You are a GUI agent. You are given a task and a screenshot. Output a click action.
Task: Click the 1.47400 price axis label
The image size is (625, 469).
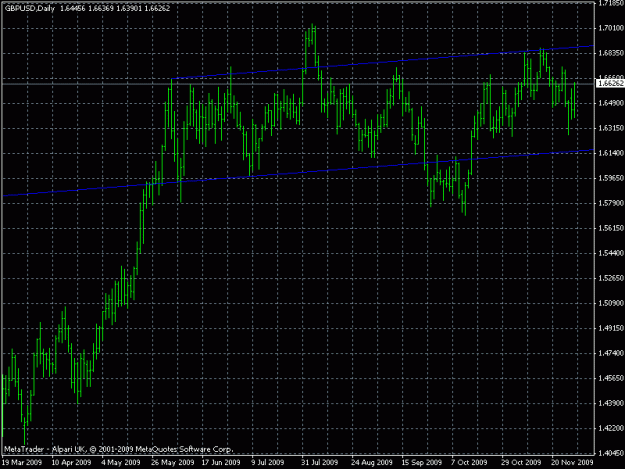tap(611, 353)
